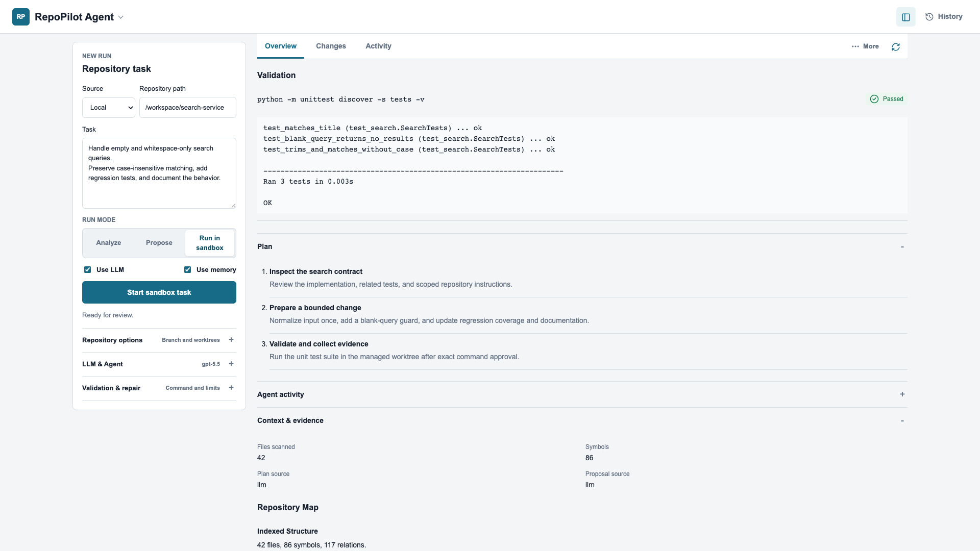Uncheck the Use LLM checkbox
The width and height of the screenshot is (980, 551).
tap(88, 269)
